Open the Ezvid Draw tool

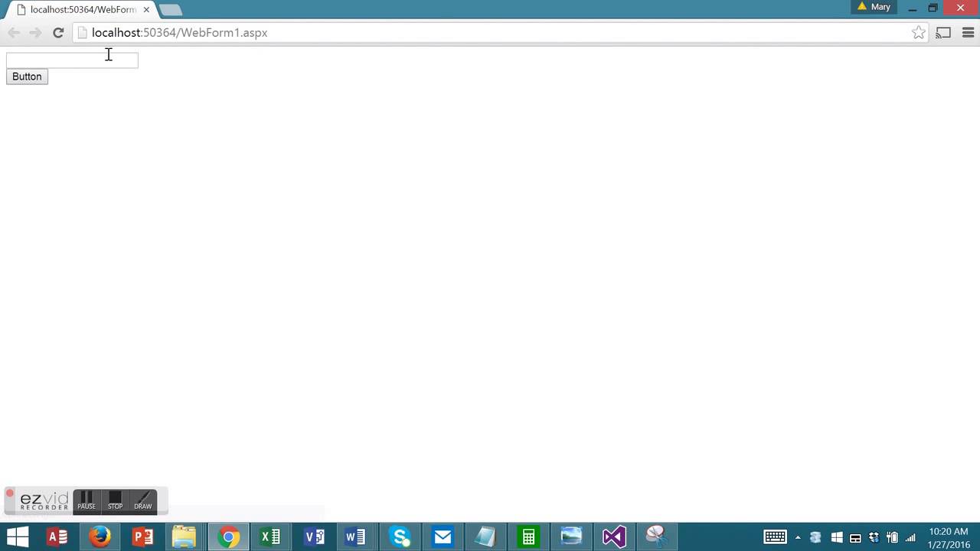(143, 501)
